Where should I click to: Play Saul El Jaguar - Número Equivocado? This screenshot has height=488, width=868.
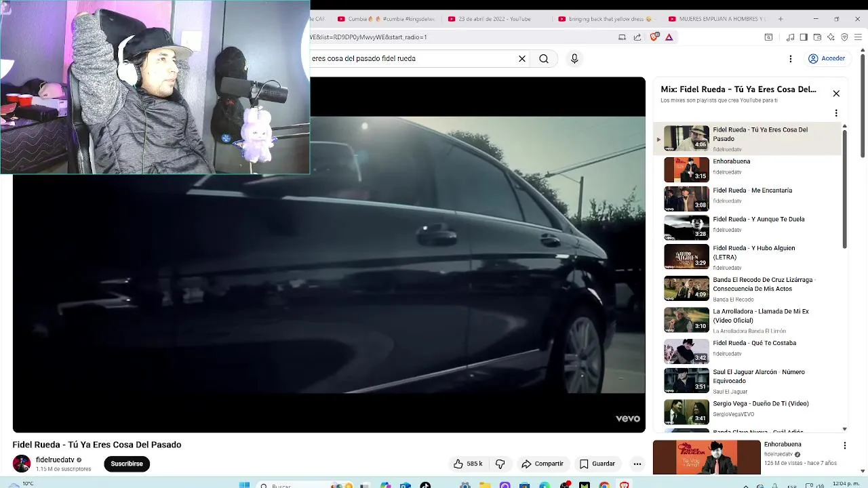point(746,381)
